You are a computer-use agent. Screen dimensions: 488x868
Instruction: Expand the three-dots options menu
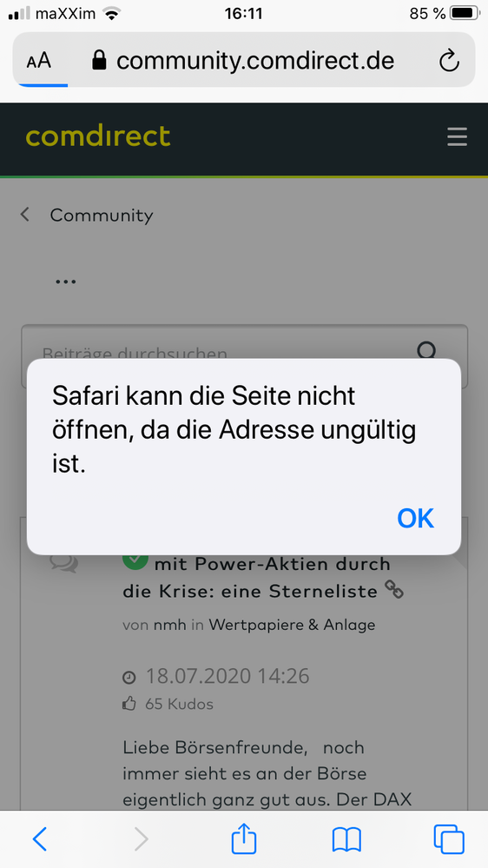pos(65,282)
